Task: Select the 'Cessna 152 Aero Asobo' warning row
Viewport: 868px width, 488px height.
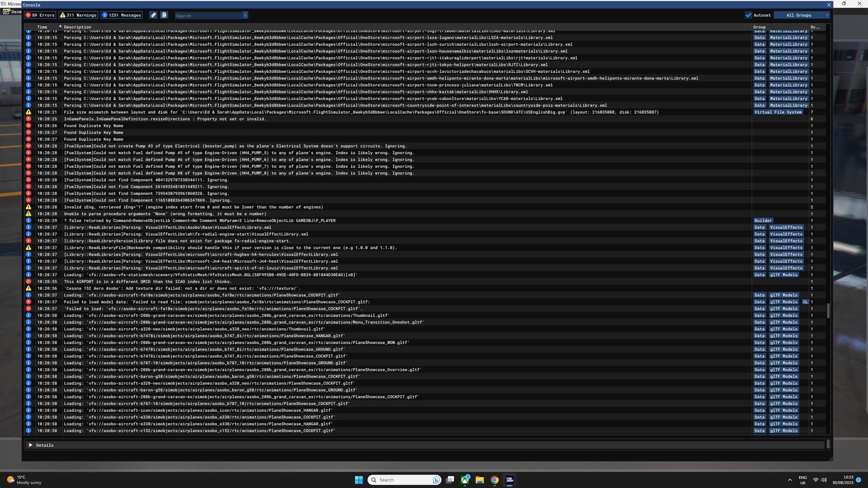Action: [x=425, y=288]
